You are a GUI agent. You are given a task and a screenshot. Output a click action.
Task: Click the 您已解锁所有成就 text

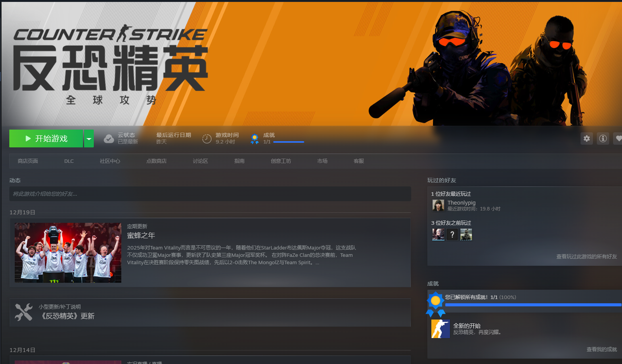(x=466, y=297)
